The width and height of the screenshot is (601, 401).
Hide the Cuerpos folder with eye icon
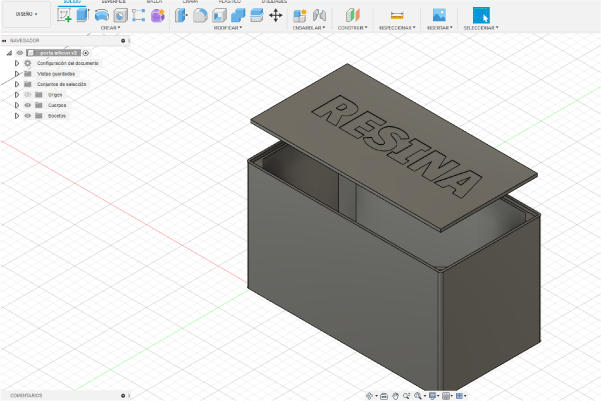27,105
